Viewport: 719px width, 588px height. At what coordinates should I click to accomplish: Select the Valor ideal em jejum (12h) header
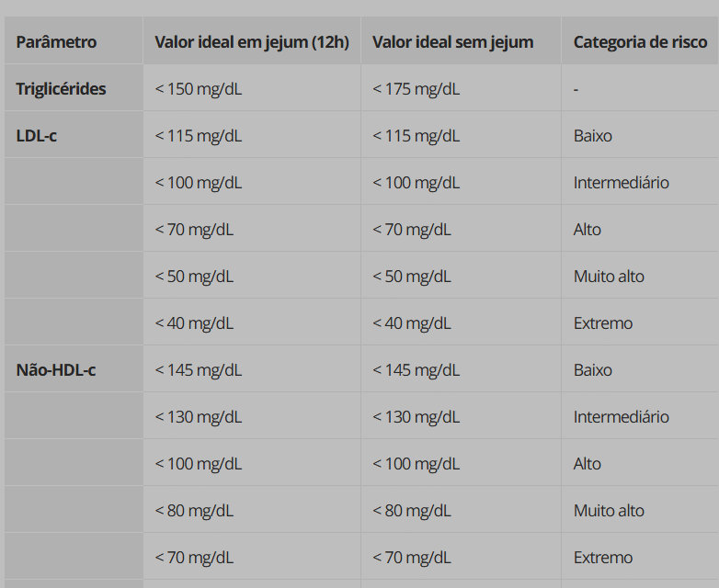(251, 41)
